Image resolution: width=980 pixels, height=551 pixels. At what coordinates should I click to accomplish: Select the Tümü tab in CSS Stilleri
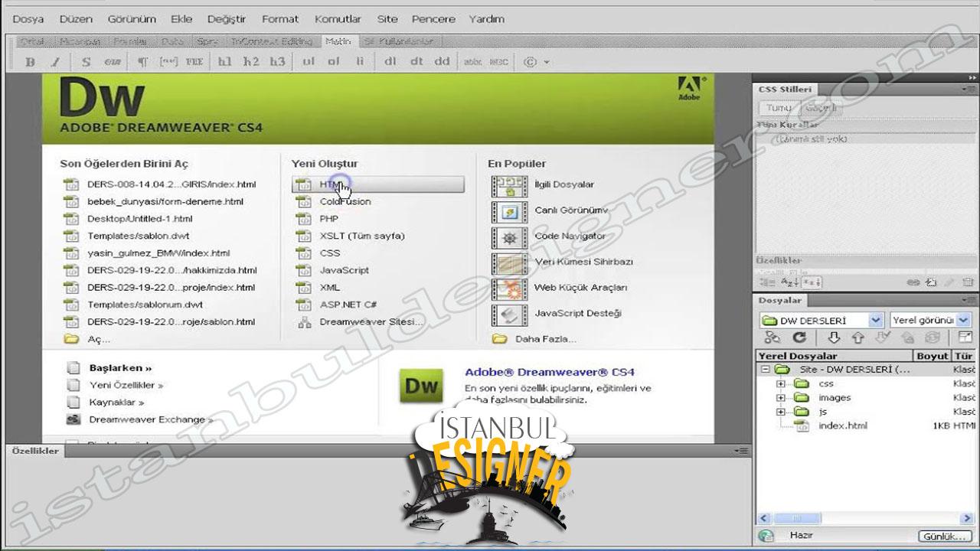pyautogui.click(x=779, y=108)
